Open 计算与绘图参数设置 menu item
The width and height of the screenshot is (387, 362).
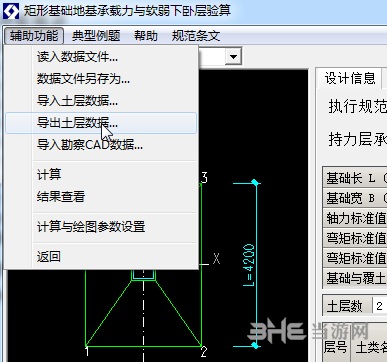pos(101,227)
